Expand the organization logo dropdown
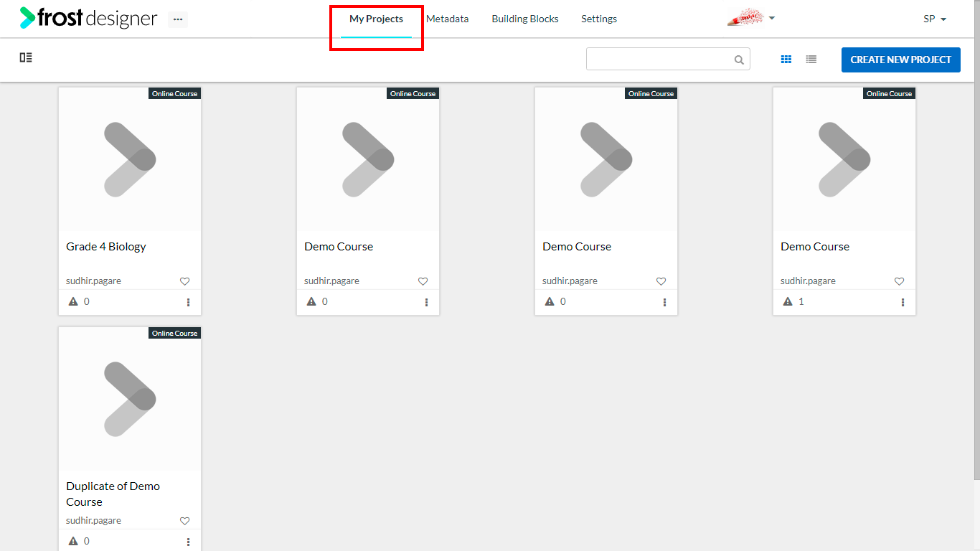Screen dimensions: 980x551 coord(751,19)
